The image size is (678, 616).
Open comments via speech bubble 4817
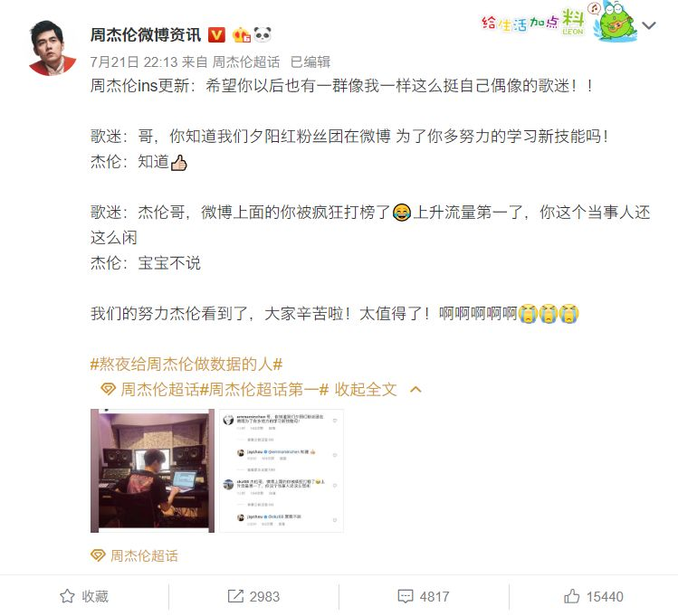point(424,596)
